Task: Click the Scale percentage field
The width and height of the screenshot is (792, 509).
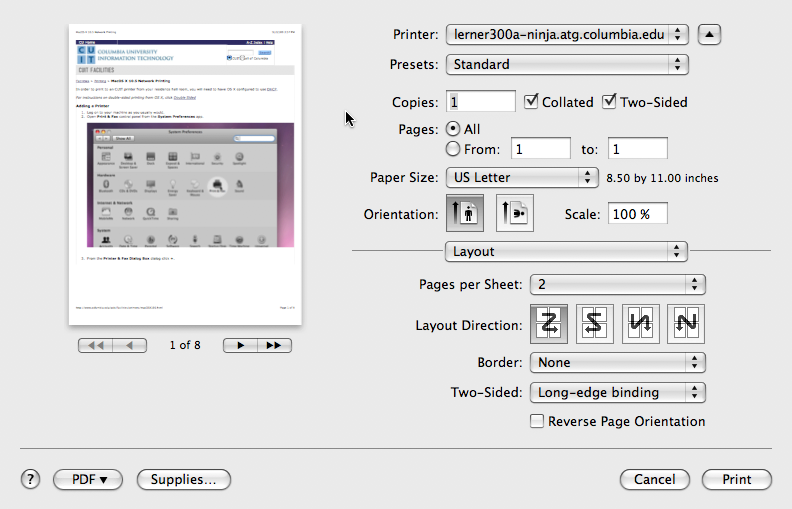Action: (x=638, y=214)
